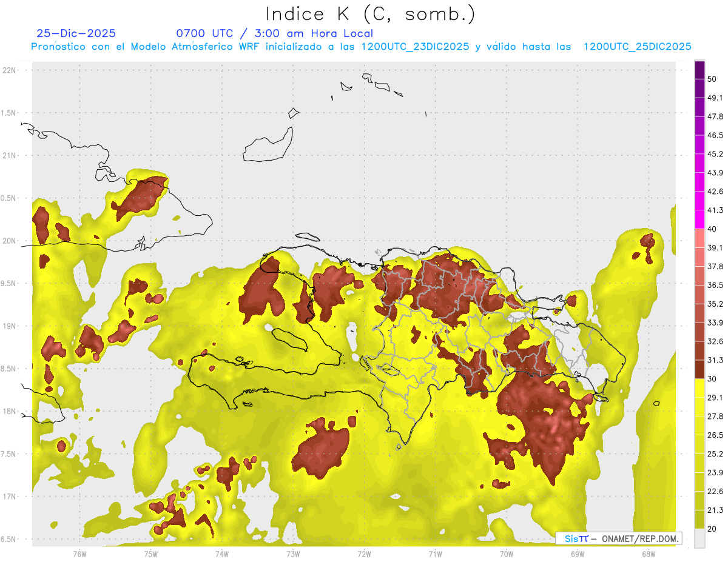Click the map title 'Indice K (C, somb.)'
The image size is (728, 562).
pyautogui.click(x=371, y=14)
